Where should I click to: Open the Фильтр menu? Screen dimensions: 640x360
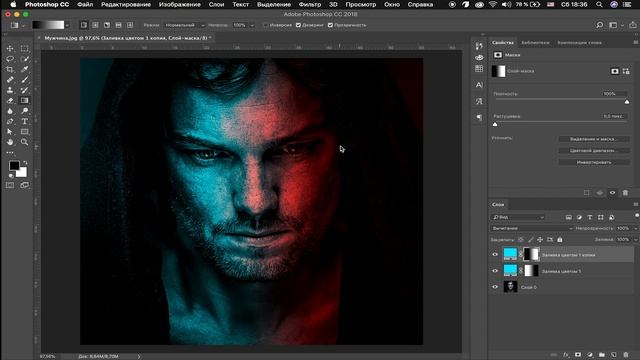pyautogui.click(x=309, y=4)
